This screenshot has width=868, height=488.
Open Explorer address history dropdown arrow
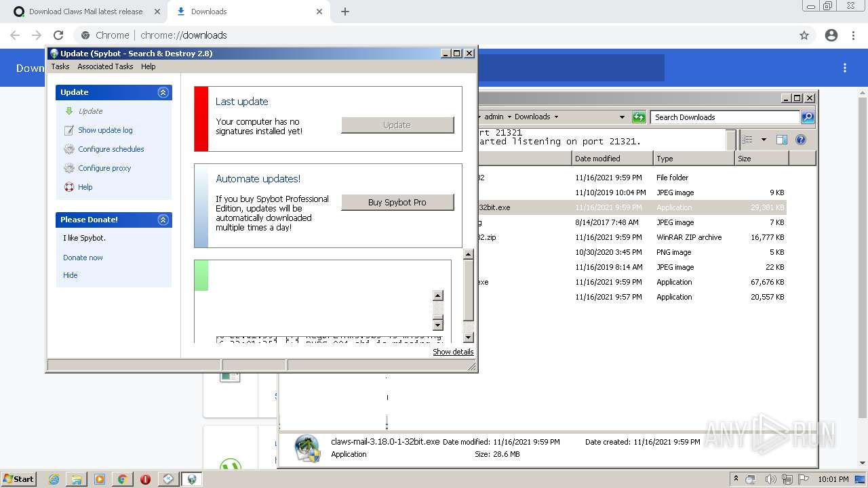tap(622, 117)
